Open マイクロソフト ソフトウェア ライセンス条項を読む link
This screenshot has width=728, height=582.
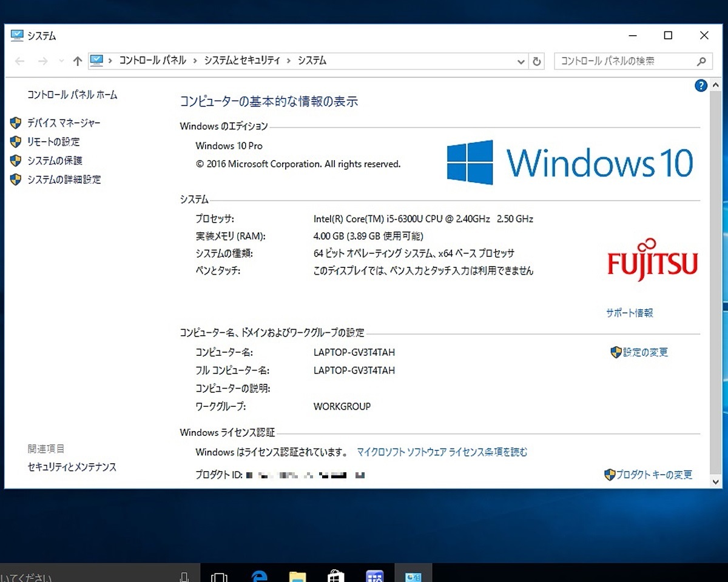click(x=442, y=452)
